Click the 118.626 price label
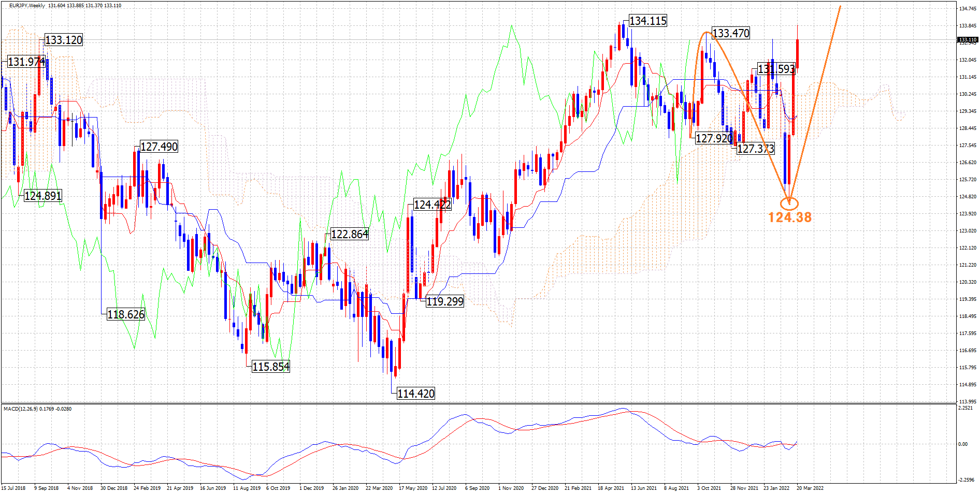This screenshot has width=980, height=494. (125, 315)
